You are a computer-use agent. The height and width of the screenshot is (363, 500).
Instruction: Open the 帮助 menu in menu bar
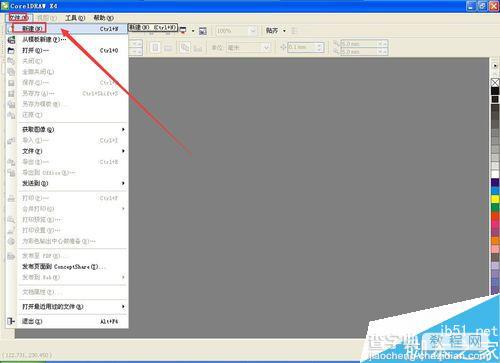pyautogui.click(x=103, y=18)
